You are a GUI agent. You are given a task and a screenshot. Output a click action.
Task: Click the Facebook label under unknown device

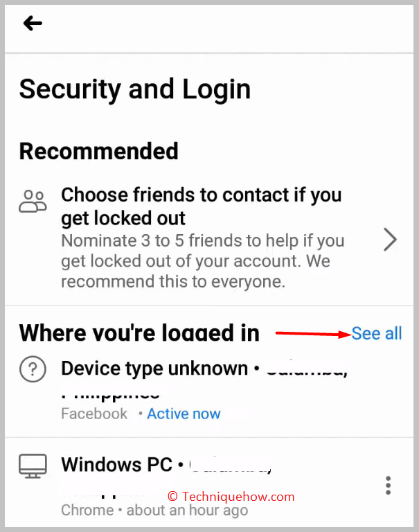coord(94,414)
